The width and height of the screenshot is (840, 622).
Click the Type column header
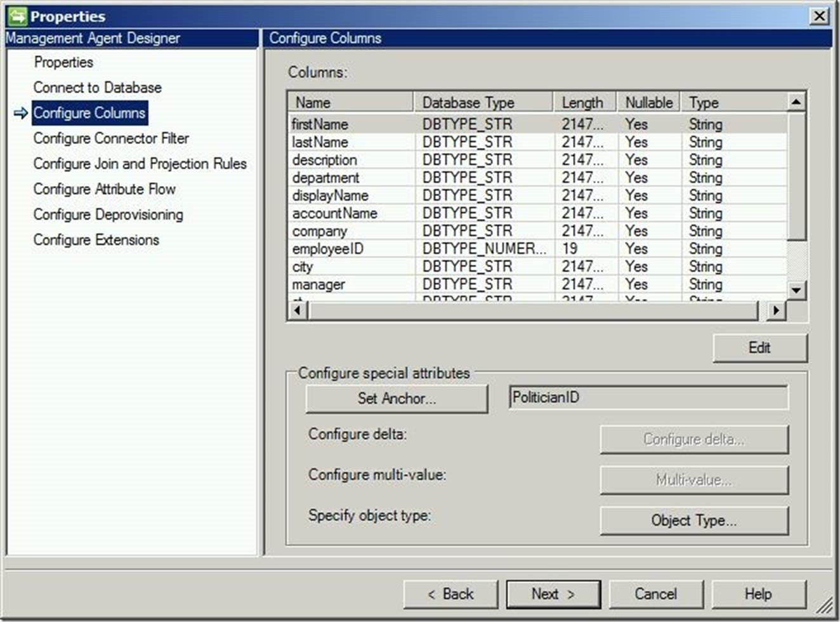[x=733, y=102]
